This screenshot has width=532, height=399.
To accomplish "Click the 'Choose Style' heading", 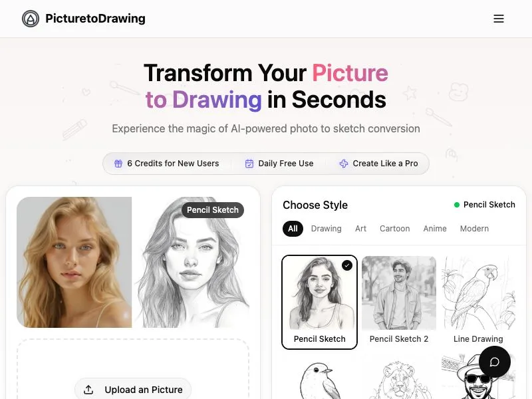I will click(x=315, y=205).
